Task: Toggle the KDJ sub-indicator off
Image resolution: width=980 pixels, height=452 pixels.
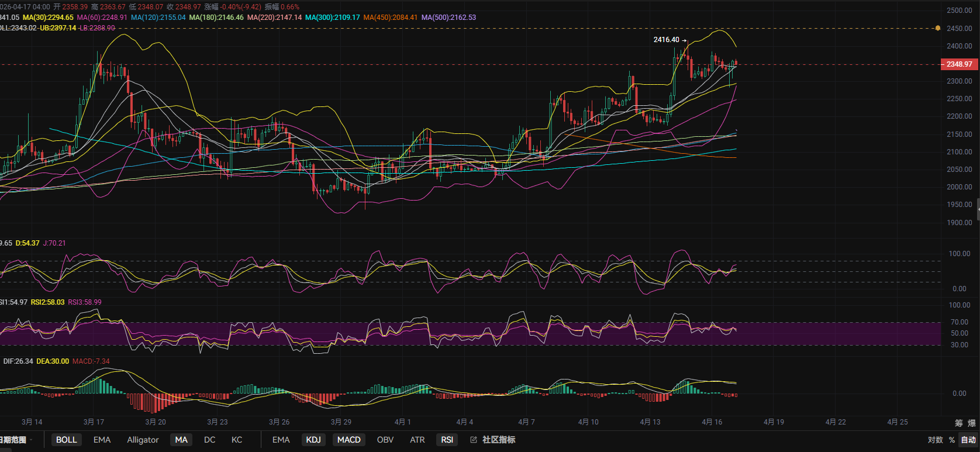Action: [313, 440]
